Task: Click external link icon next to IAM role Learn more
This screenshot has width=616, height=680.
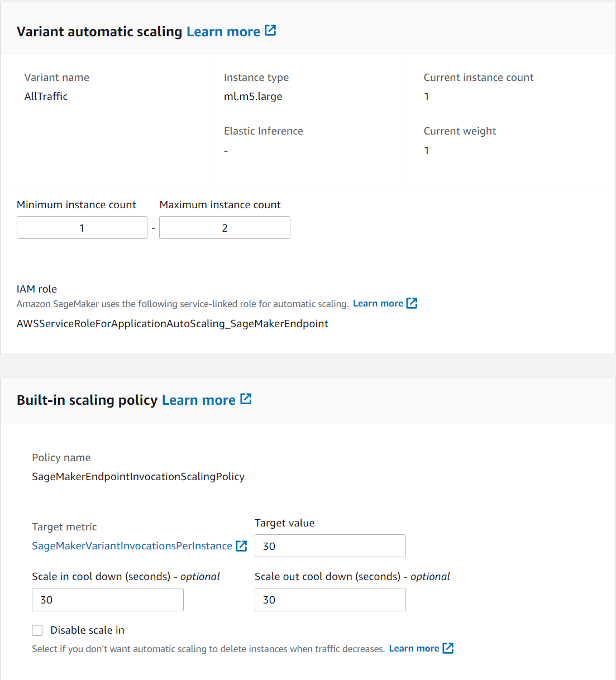Action: (x=412, y=303)
